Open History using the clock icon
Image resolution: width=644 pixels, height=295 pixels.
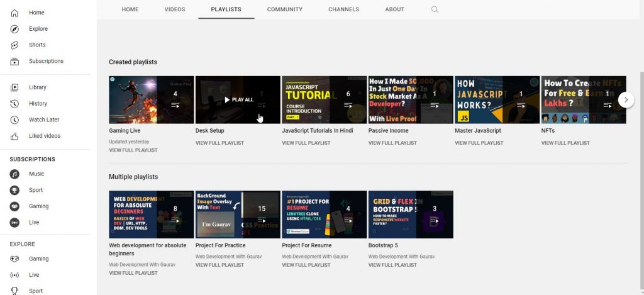click(x=15, y=104)
